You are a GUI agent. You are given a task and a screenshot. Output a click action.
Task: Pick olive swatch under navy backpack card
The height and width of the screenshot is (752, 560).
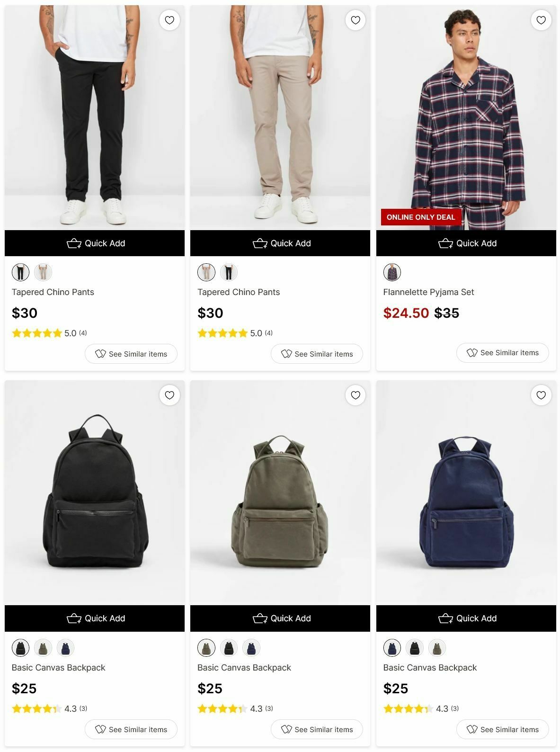[x=437, y=648]
